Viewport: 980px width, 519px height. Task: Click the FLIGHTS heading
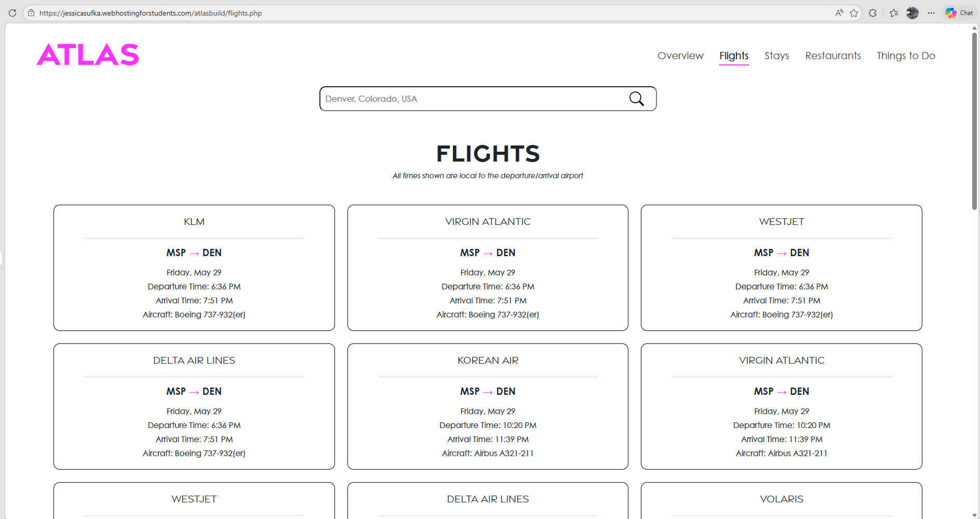click(x=488, y=154)
